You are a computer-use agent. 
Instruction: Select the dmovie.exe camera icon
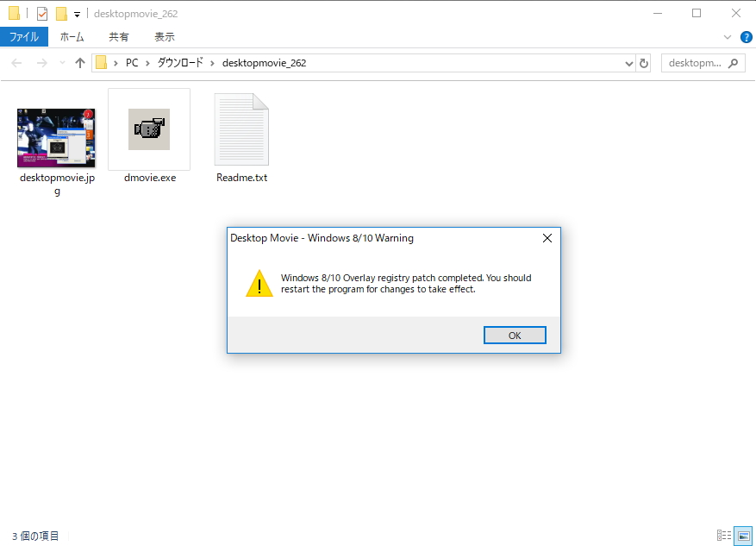pos(149,129)
